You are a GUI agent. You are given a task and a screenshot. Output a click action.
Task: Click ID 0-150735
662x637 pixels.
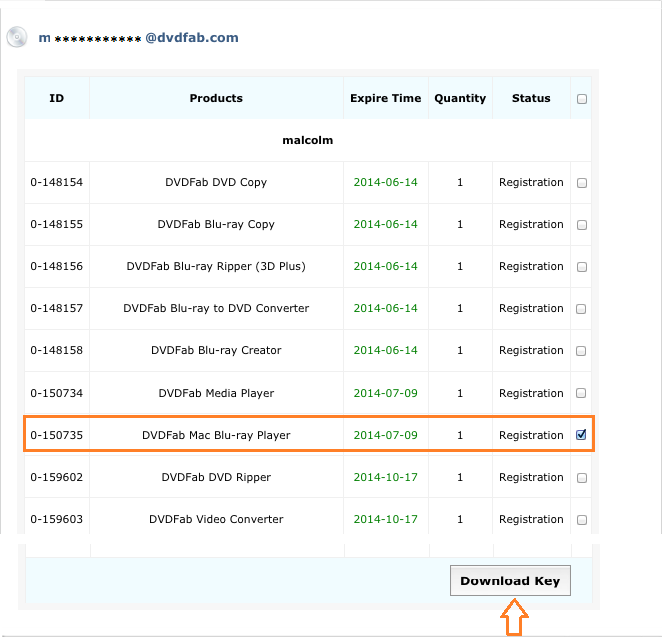(57, 435)
